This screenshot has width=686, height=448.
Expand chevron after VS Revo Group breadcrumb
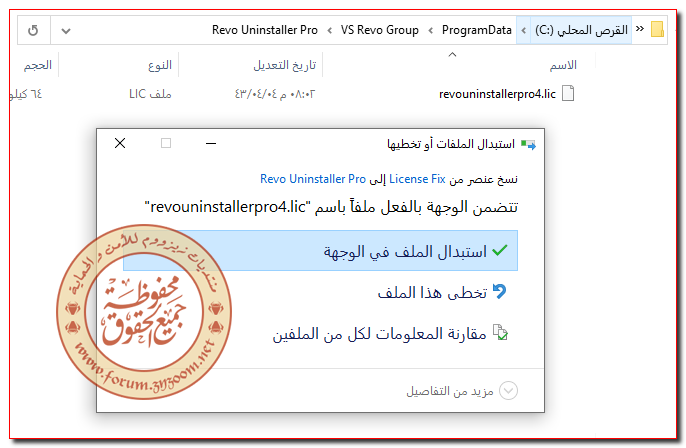tap(329, 31)
